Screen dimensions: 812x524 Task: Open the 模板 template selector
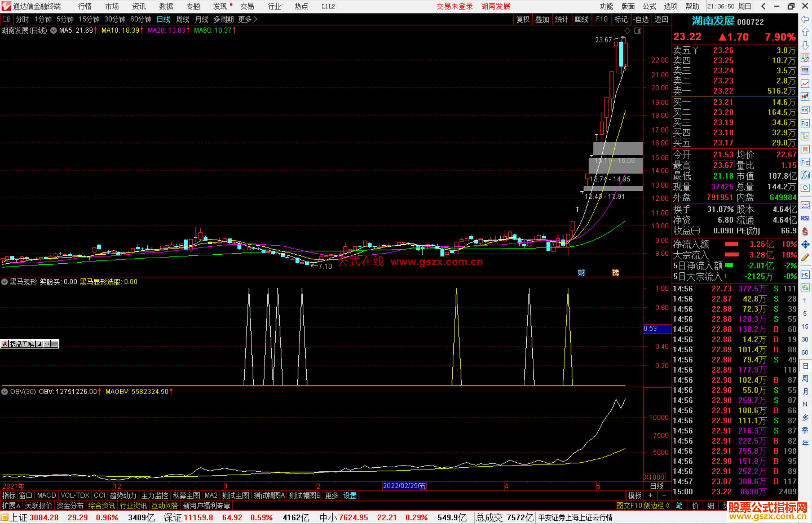click(635, 495)
